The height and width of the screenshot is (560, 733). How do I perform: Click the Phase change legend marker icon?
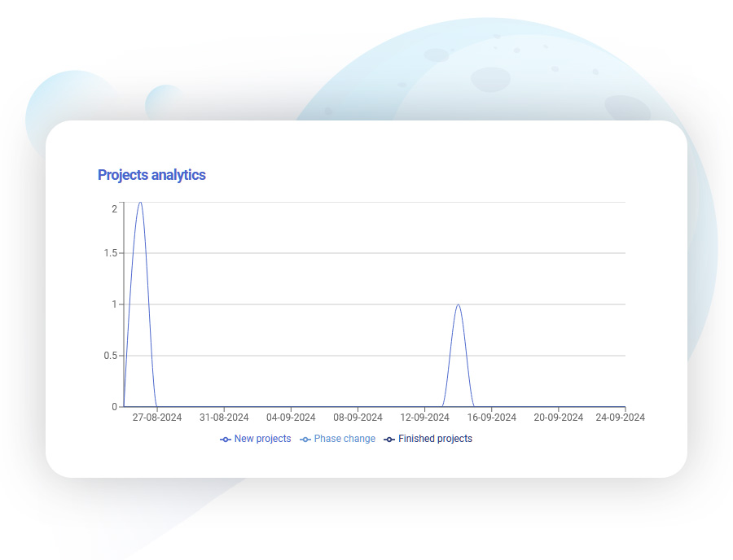pos(305,440)
